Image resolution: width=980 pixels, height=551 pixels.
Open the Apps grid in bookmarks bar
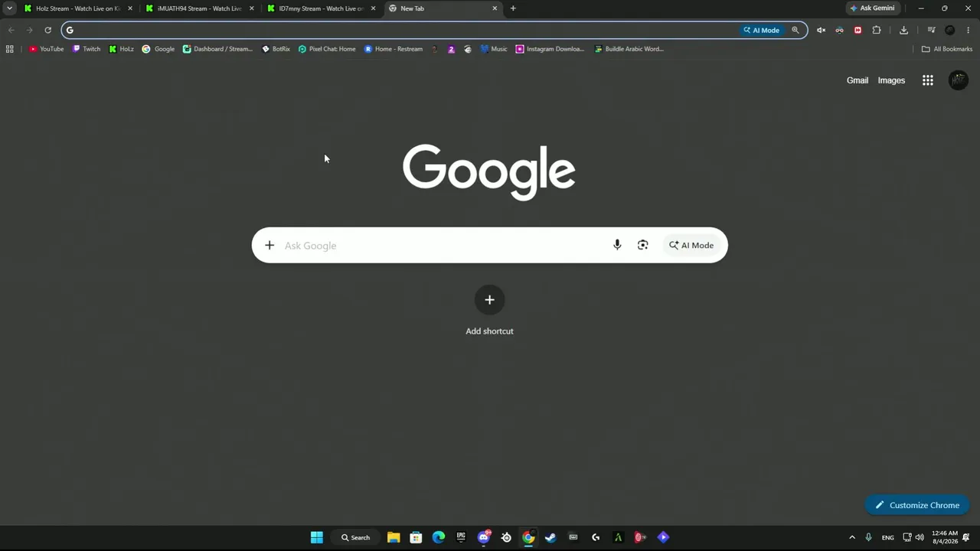point(9,49)
